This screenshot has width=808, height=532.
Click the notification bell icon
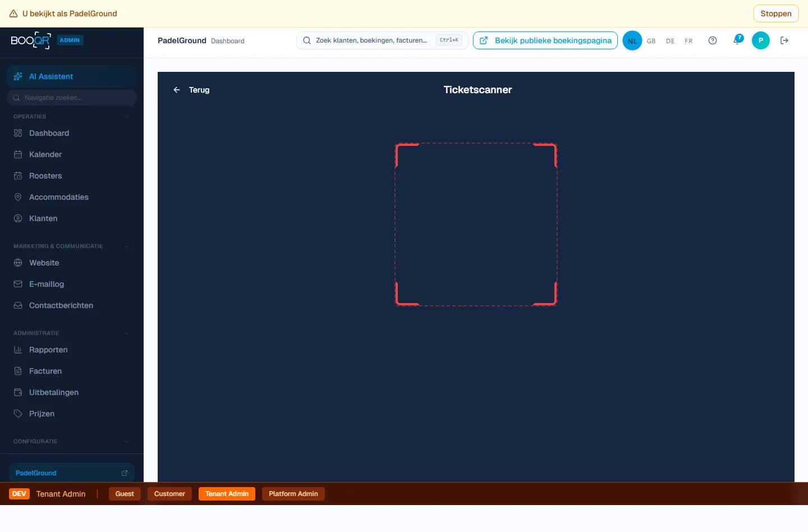coord(737,40)
